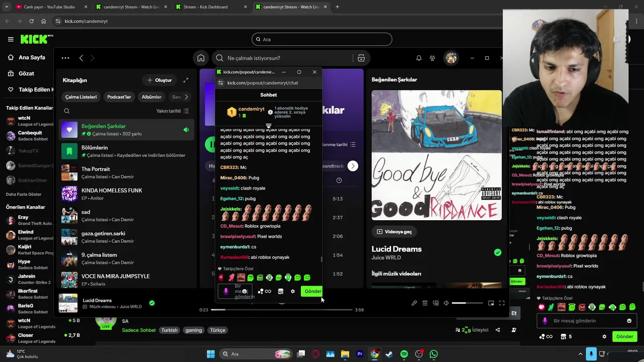Open Spotify Browse icon in the search bar
Image resolution: width=644 pixels, height=362 pixels.
tap(361, 58)
